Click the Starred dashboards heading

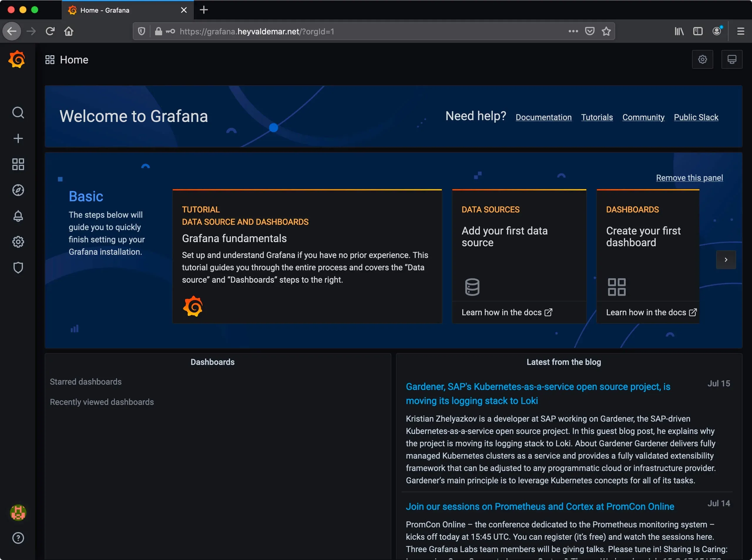point(86,382)
